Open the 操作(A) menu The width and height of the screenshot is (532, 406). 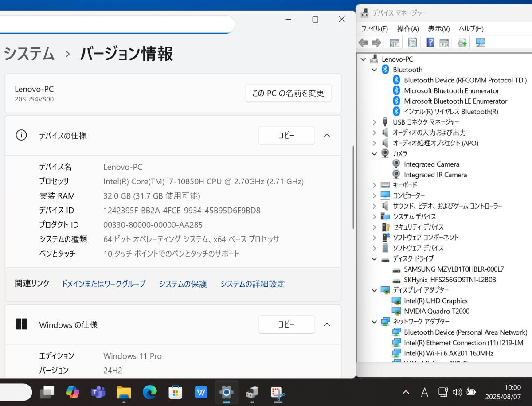tap(407, 29)
